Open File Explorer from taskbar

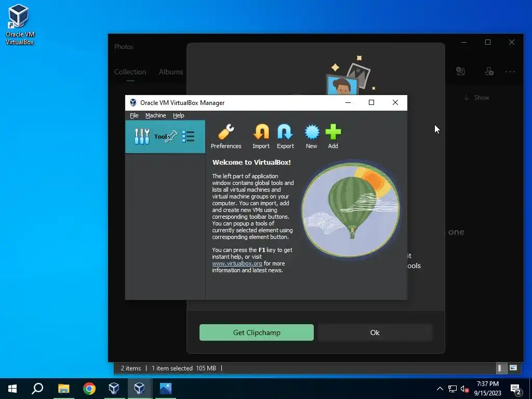tap(63, 389)
